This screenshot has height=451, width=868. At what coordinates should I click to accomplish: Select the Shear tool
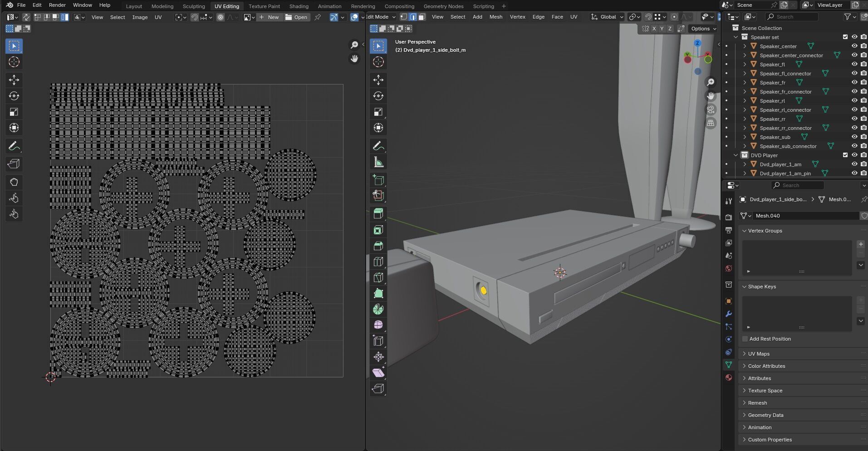(378, 373)
